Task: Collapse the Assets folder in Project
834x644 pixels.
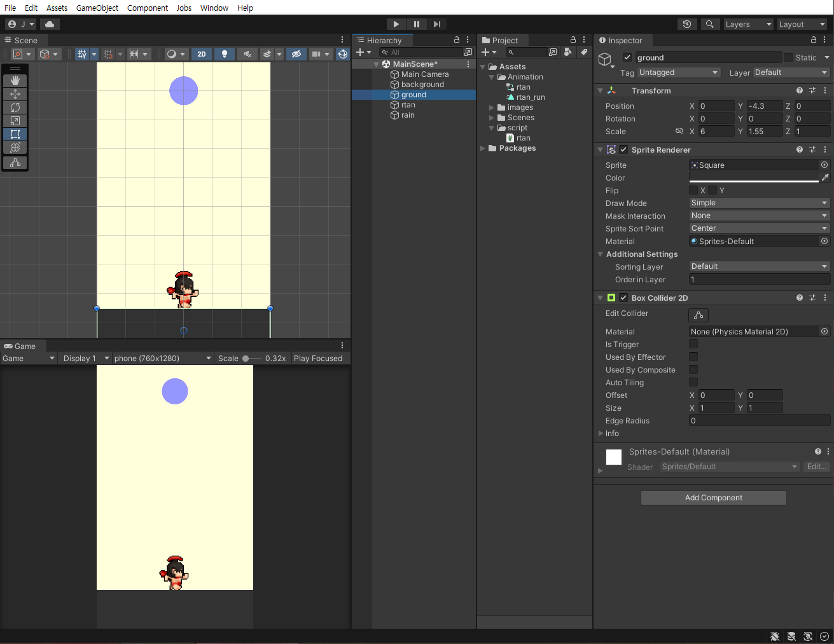Action: (483, 67)
